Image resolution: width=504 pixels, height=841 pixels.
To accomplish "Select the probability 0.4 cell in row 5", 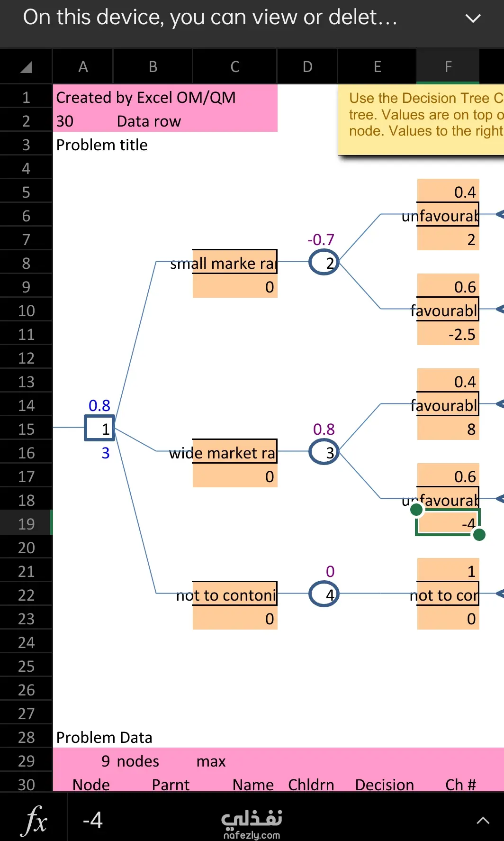I will click(x=448, y=191).
